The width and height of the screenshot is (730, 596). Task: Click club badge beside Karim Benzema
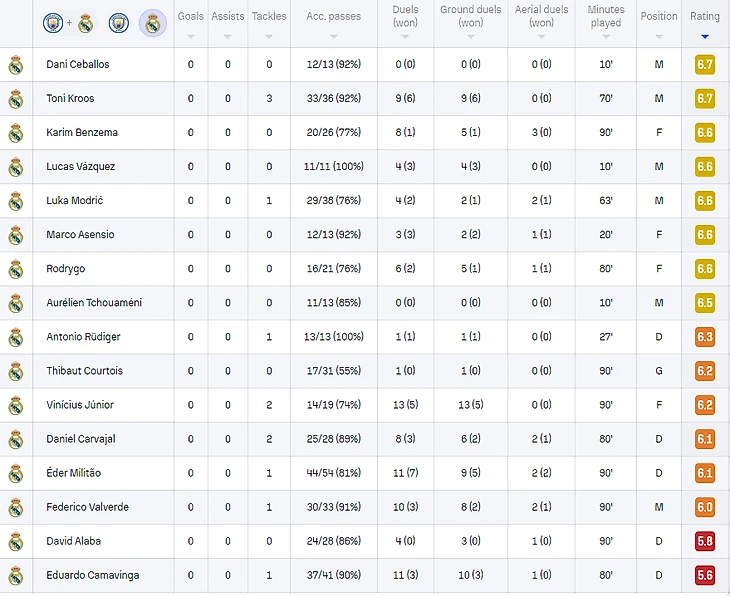pyautogui.click(x=16, y=133)
